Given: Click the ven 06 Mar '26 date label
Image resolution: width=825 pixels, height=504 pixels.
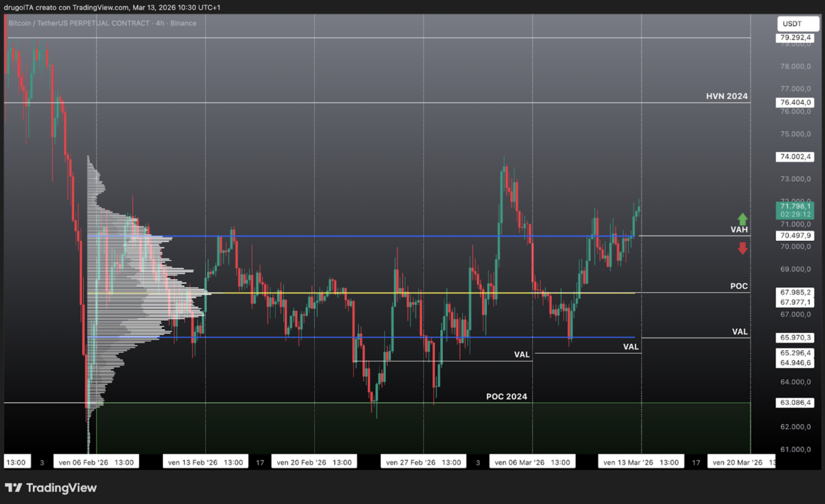Looking at the screenshot, I should pos(532,462).
